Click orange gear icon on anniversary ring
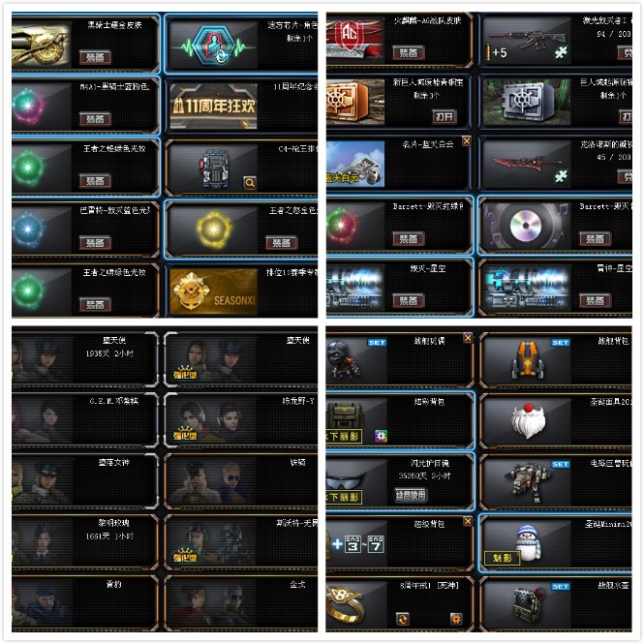 point(456,619)
